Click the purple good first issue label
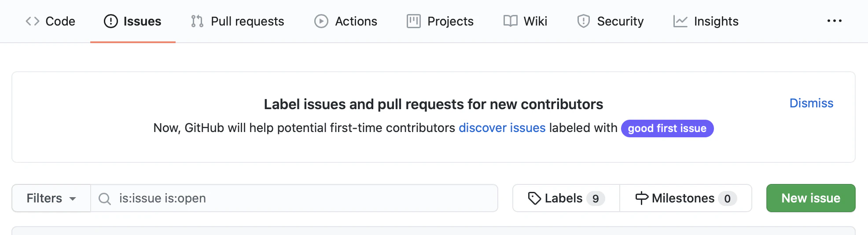 (x=667, y=129)
